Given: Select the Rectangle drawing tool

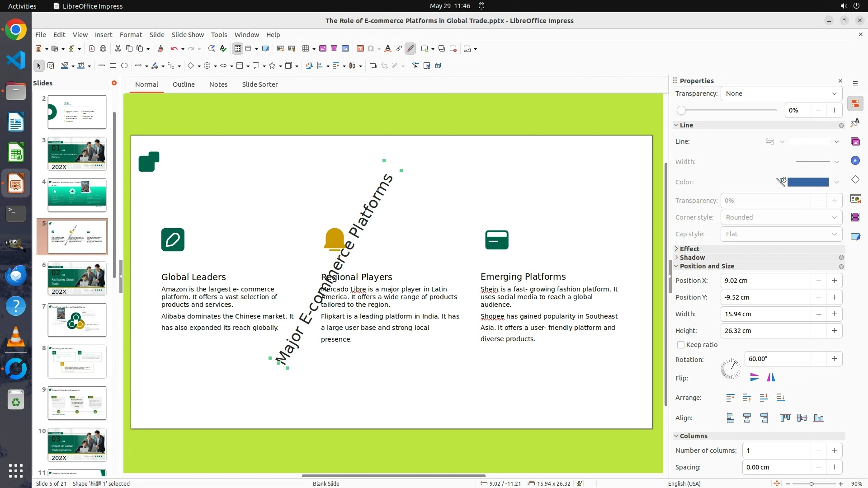Looking at the screenshot, I should (x=113, y=66).
